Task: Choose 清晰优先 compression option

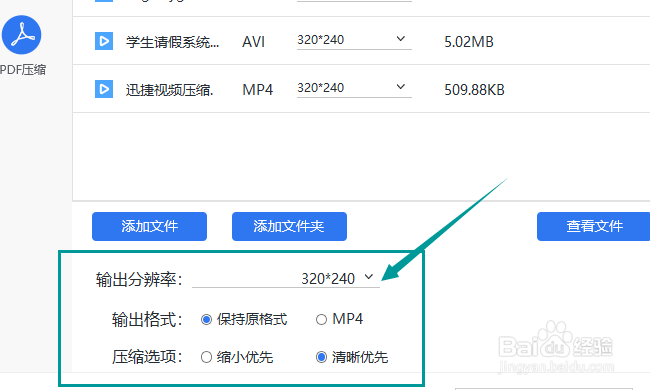Action: tap(321, 357)
